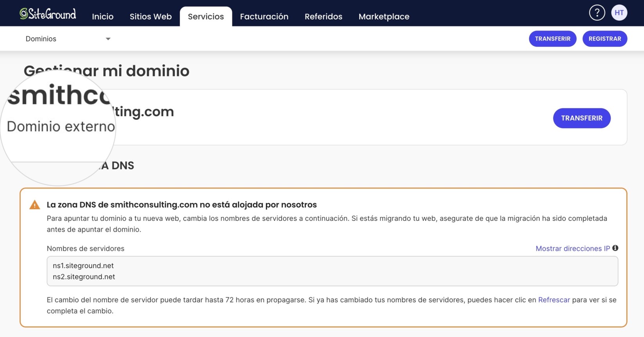Click the info icon beside Mostrar direcciones IP
Viewport: 644px width, 337px height.
[615, 248]
